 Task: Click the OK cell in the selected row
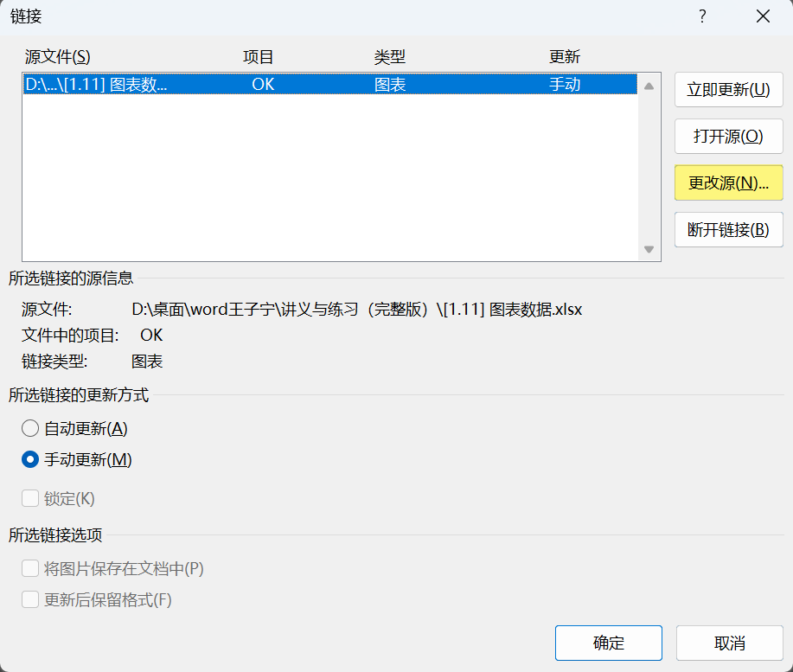coord(263,84)
